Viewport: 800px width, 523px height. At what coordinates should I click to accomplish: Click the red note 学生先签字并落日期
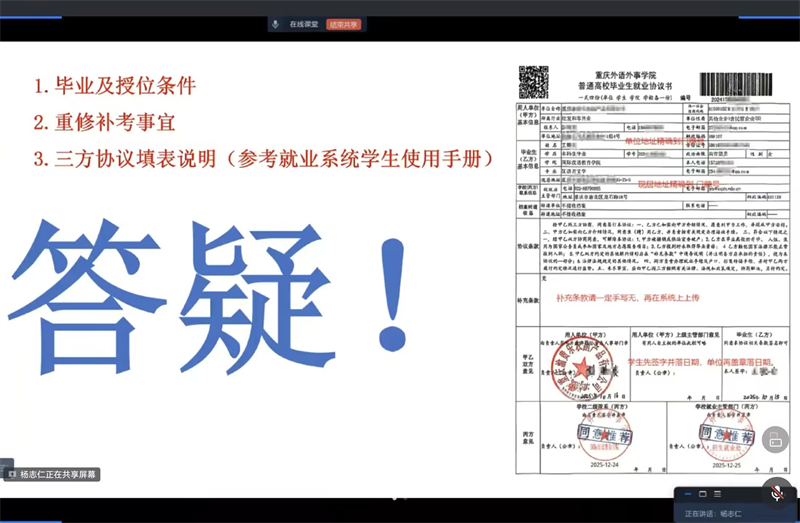point(702,362)
